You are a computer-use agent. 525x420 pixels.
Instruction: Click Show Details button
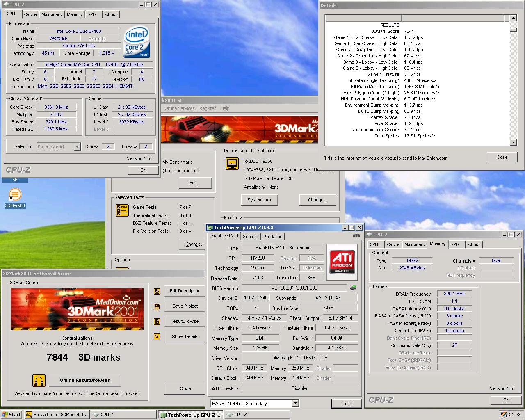pyautogui.click(x=185, y=337)
